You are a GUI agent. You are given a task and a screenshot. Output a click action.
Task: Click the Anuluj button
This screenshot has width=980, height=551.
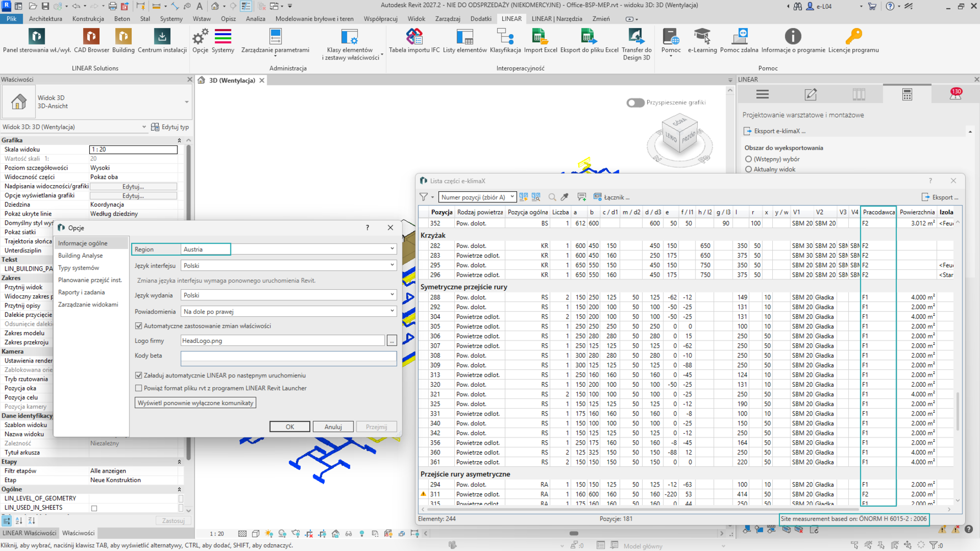tap(333, 426)
